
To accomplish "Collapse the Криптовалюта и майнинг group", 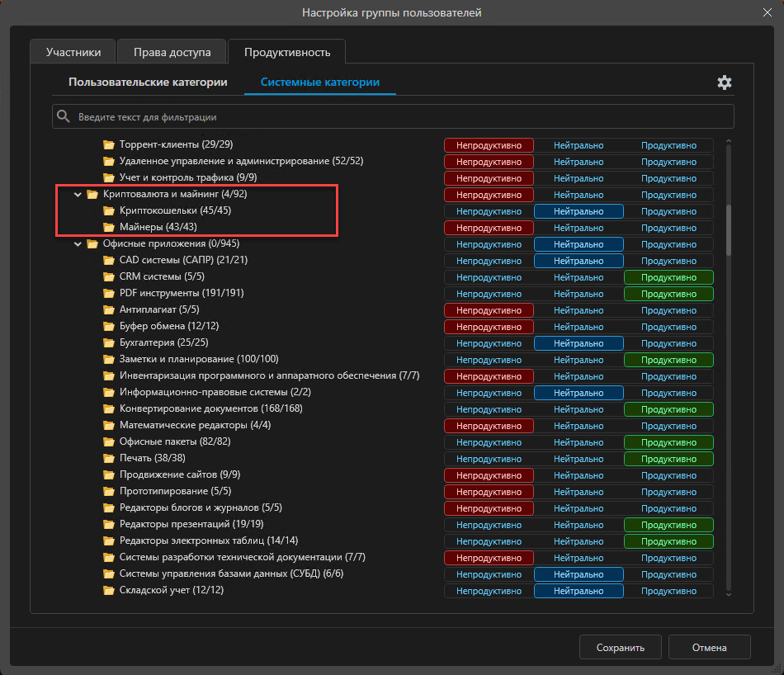I will point(78,195).
